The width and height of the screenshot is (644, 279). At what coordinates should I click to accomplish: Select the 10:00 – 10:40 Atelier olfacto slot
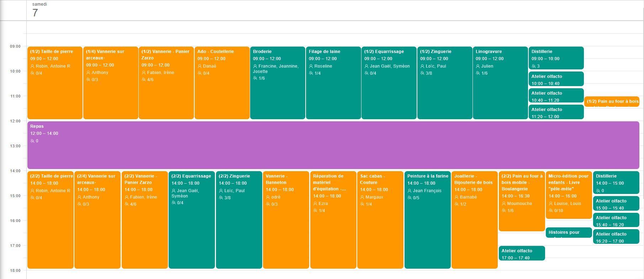coord(556,79)
